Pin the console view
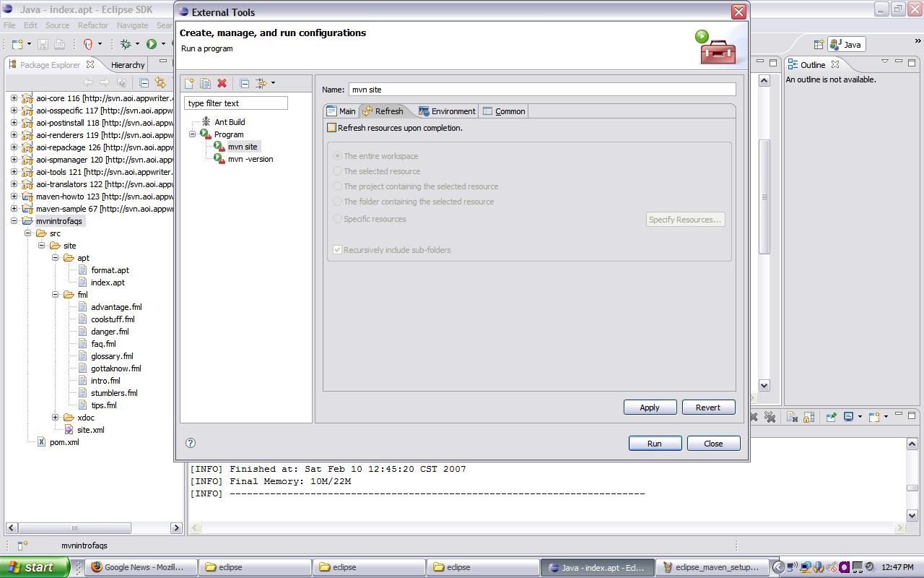924x578 pixels. [x=831, y=417]
